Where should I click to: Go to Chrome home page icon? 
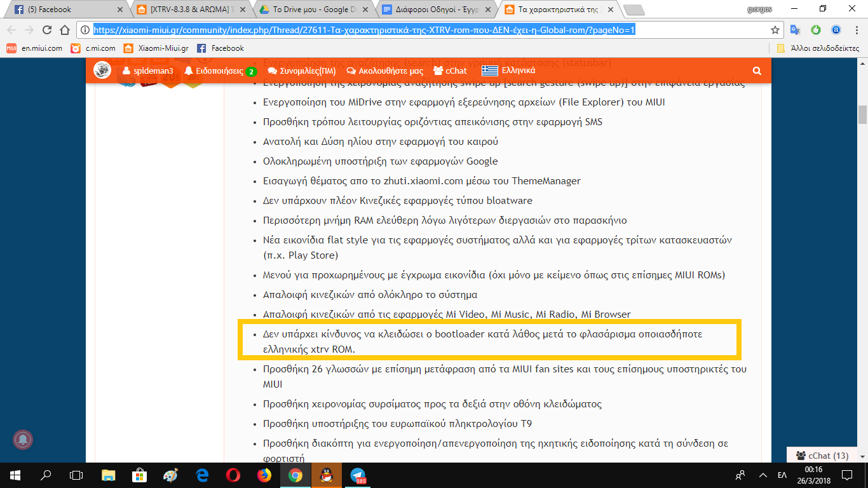(x=64, y=30)
